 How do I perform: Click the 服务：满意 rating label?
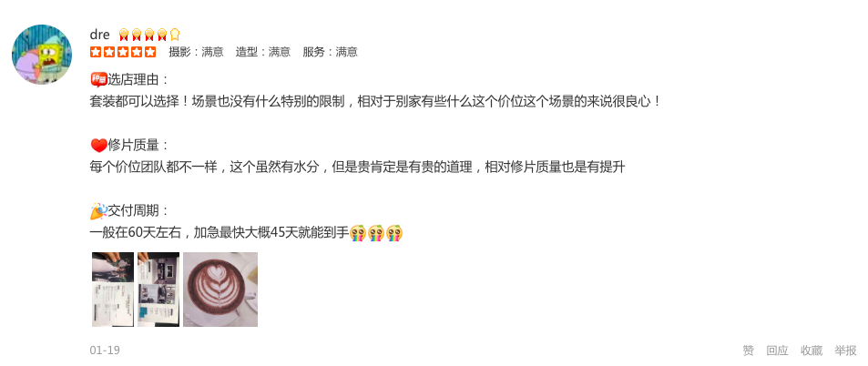click(x=330, y=52)
